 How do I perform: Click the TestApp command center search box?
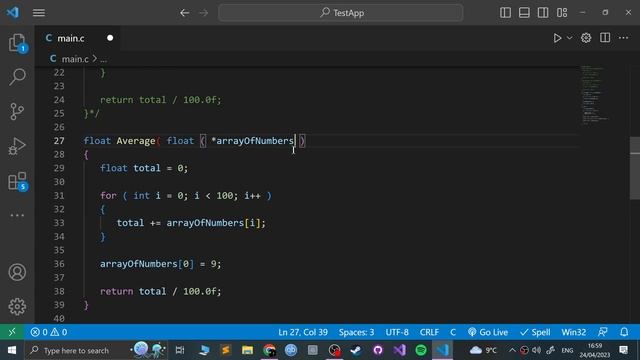[x=341, y=13]
